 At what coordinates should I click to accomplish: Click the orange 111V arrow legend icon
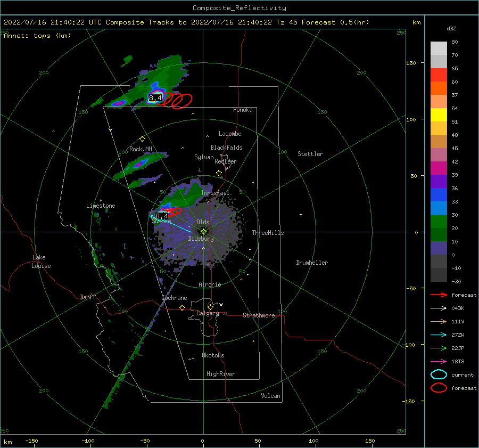coord(439,321)
